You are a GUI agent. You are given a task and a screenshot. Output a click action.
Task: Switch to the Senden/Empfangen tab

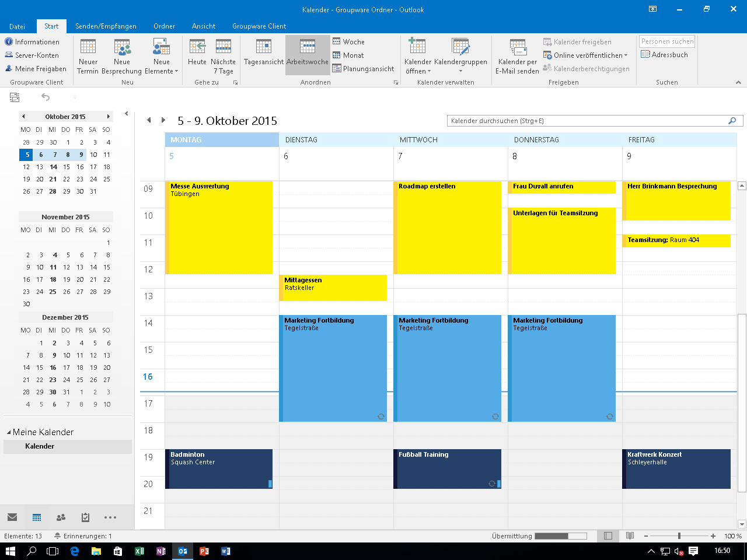106,26
